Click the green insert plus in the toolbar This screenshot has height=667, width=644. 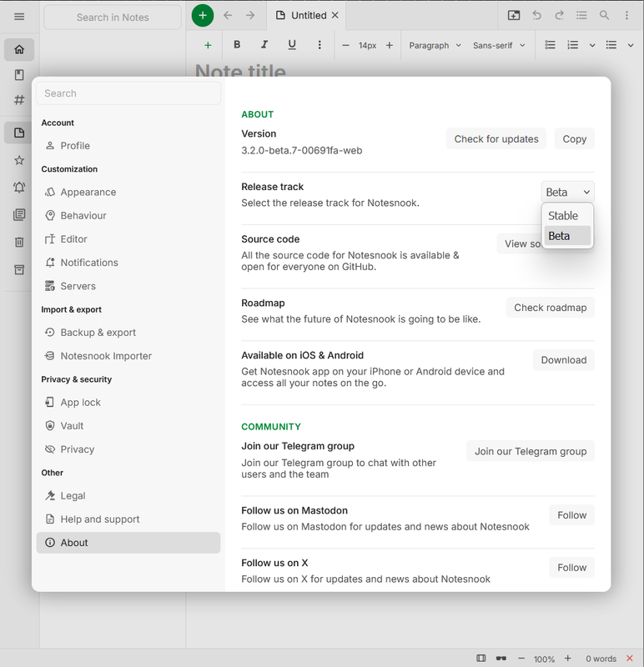208,45
